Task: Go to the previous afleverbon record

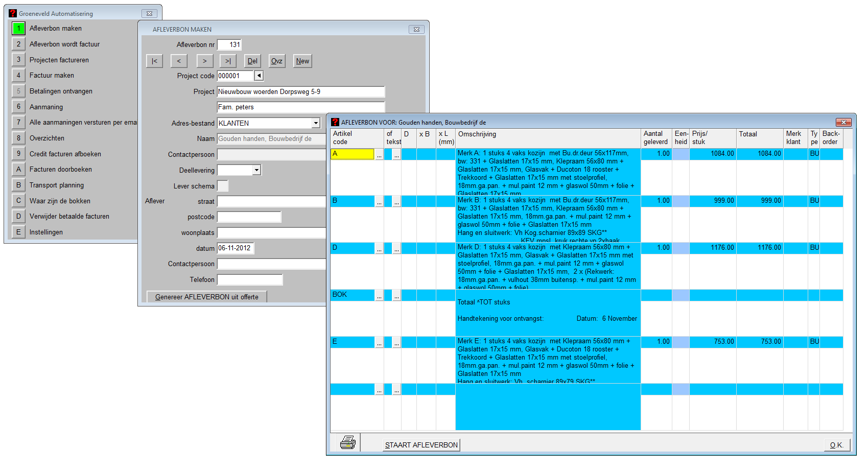Action: pos(179,61)
